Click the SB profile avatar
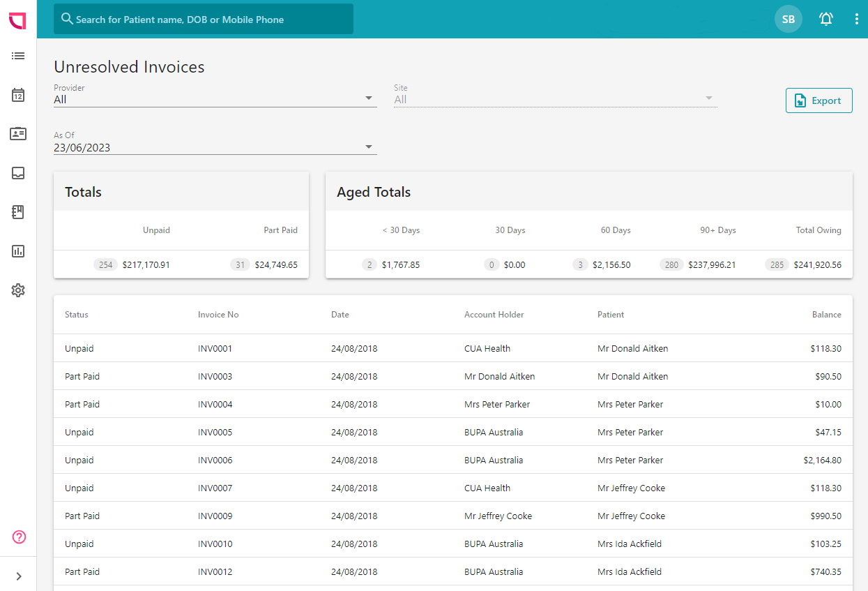This screenshot has width=868, height=591. tap(788, 19)
